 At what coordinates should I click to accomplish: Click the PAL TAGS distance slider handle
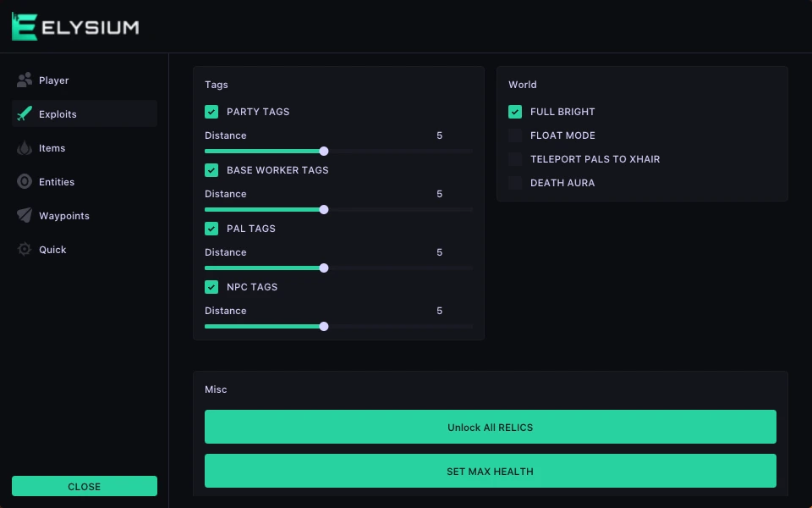coord(324,268)
